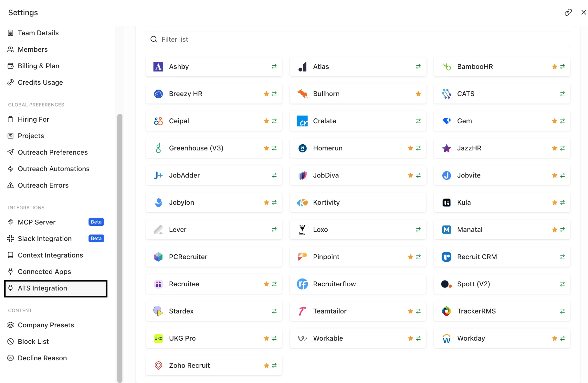The height and width of the screenshot is (383, 588).
Task: Click the Manatal logo icon
Action: point(446,230)
